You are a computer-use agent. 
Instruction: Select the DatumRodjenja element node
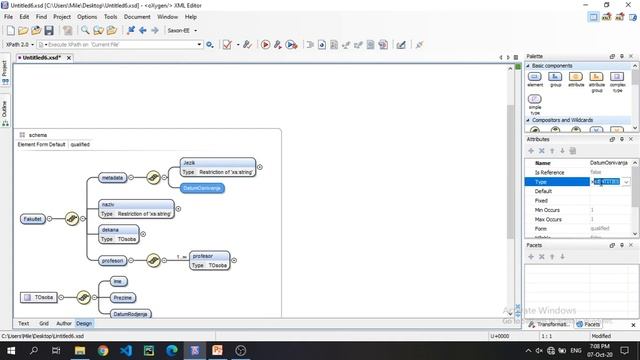131,314
